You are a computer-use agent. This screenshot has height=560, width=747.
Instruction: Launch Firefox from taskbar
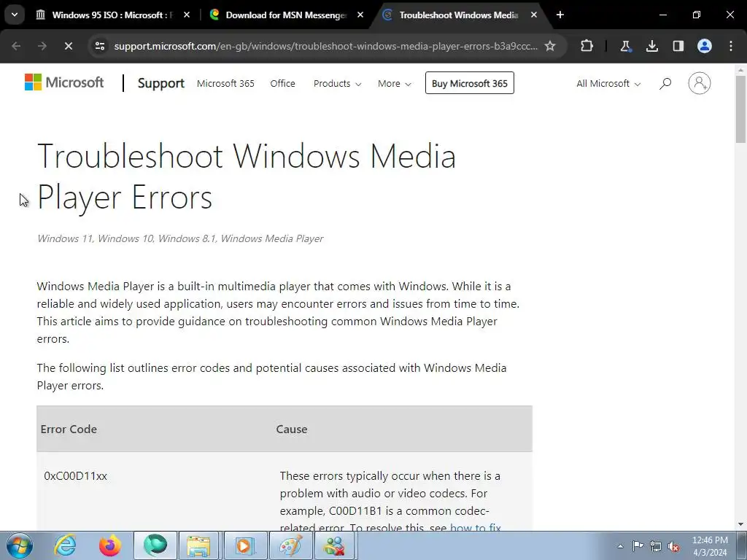(x=109, y=545)
